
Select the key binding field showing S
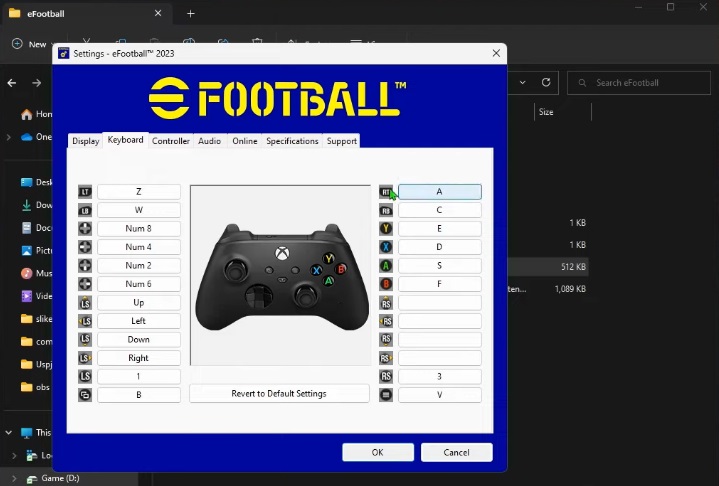tap(440, 265)
